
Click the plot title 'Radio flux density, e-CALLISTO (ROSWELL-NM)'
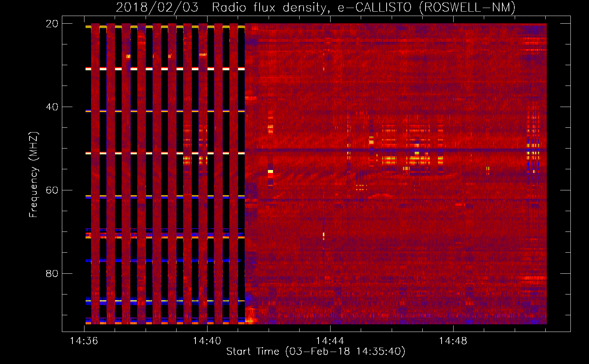364,7
